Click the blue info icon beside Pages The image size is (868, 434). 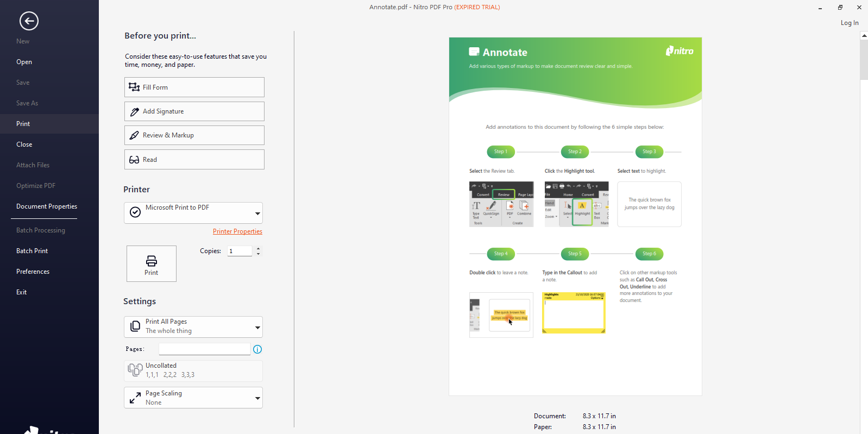[x=257, y=349]
